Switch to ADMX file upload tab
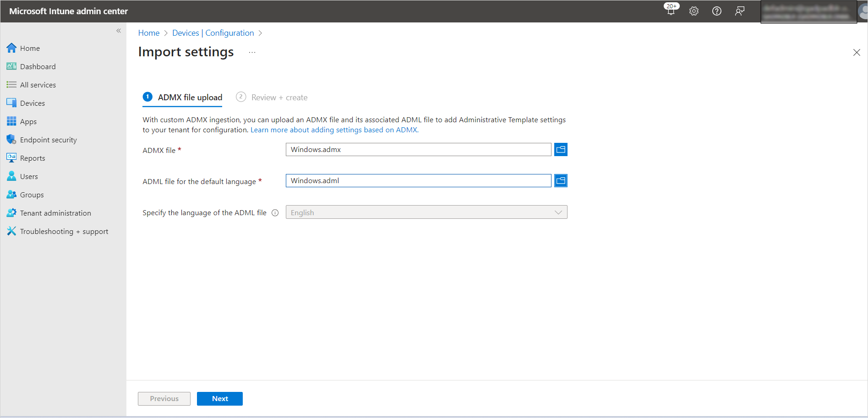Viewport: 868px width, 418px height. [x=190, y=98]
